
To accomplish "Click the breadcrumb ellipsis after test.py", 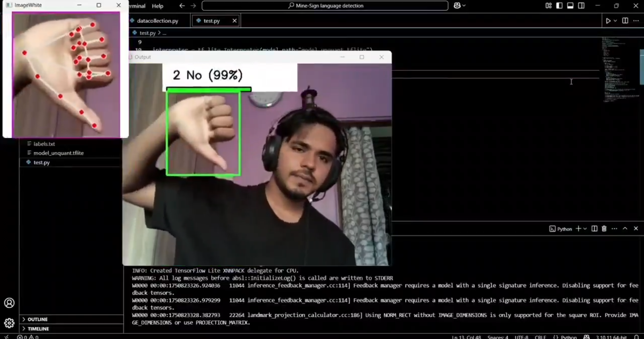I will pos(164,33).
